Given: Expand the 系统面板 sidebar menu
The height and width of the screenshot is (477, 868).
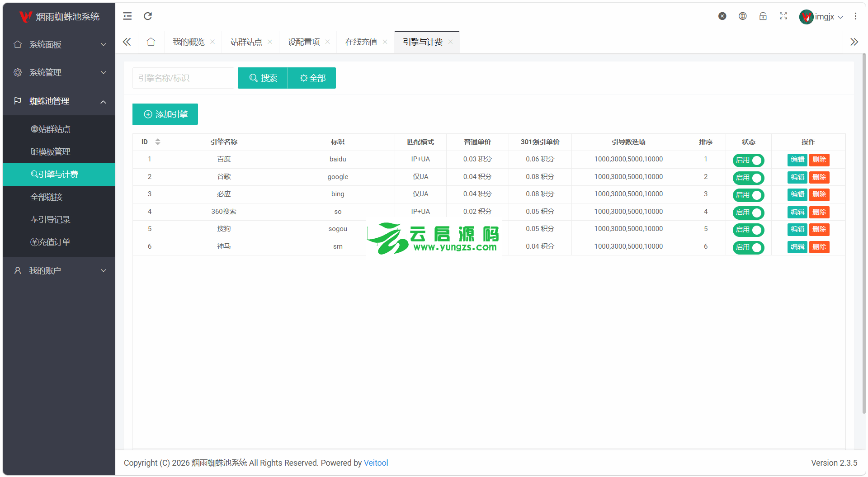Looking at the screenshot, I should pos(59,45).
